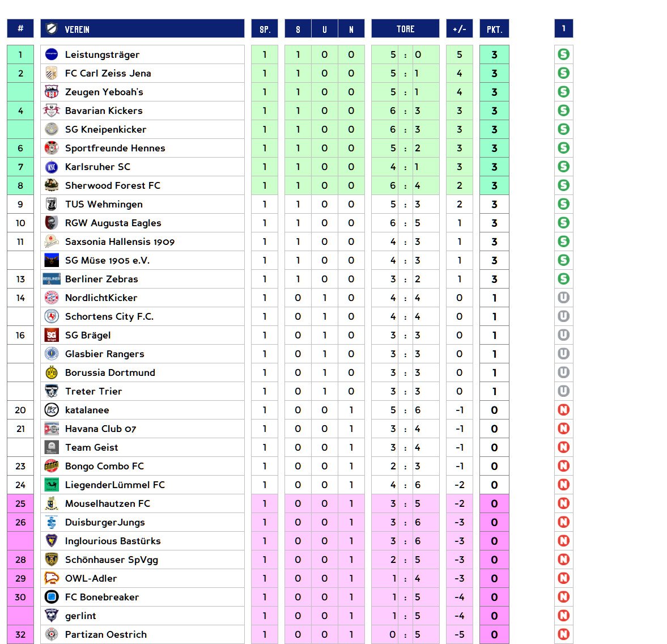Click the grey U badge for NordlichtKicker
667x644 pixels.
click(563, 298)
